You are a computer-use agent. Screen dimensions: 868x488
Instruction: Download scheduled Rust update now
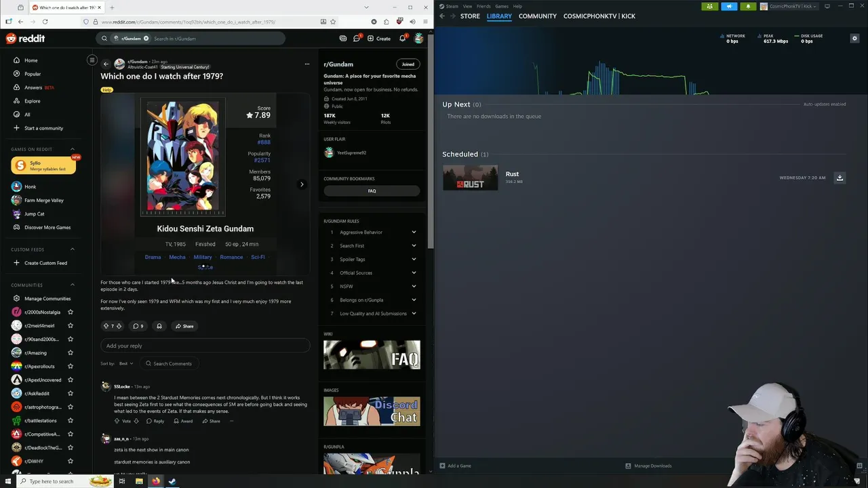(840, 178)
